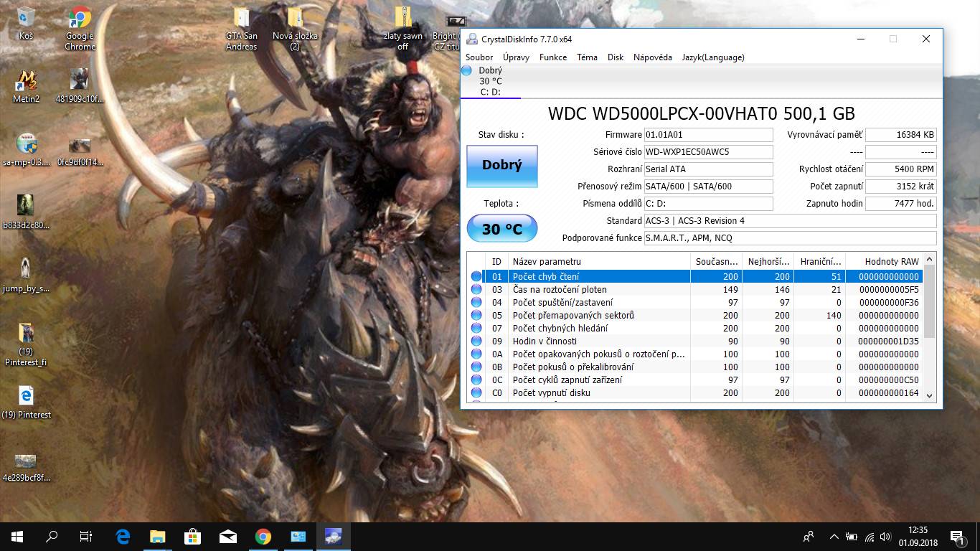Click status circle for row 0A
This screenshot has width=980, height=551.
tap(476, 354)
